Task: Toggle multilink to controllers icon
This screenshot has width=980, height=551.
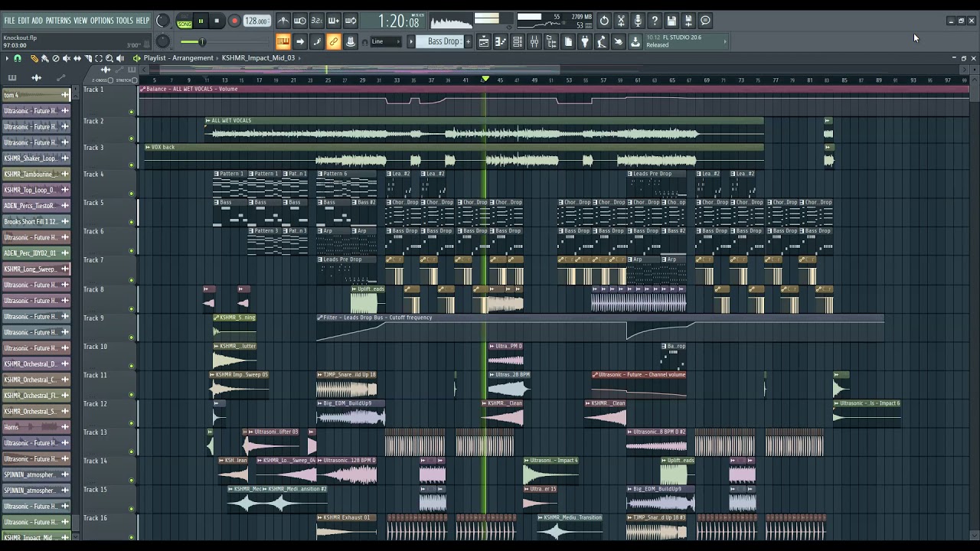Action: 351,41
